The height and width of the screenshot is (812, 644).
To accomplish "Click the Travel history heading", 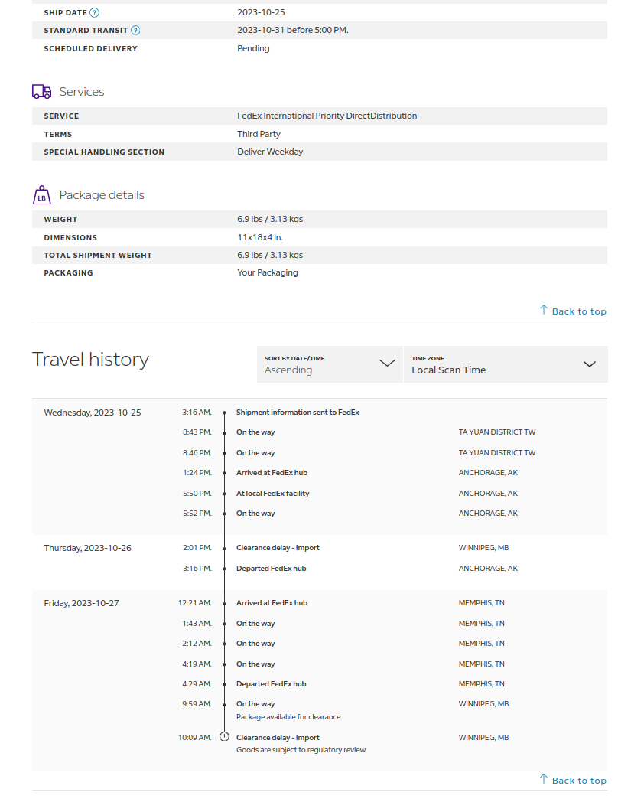I will coord(90,360).
